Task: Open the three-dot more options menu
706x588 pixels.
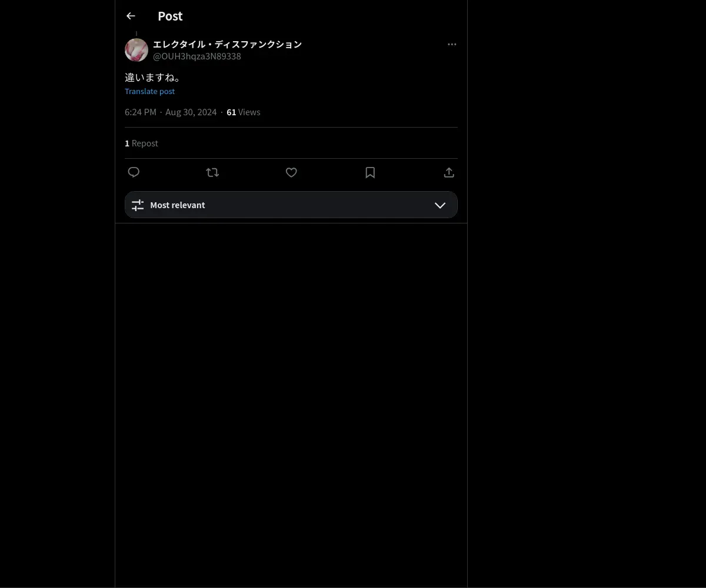Action: (452, 44)
